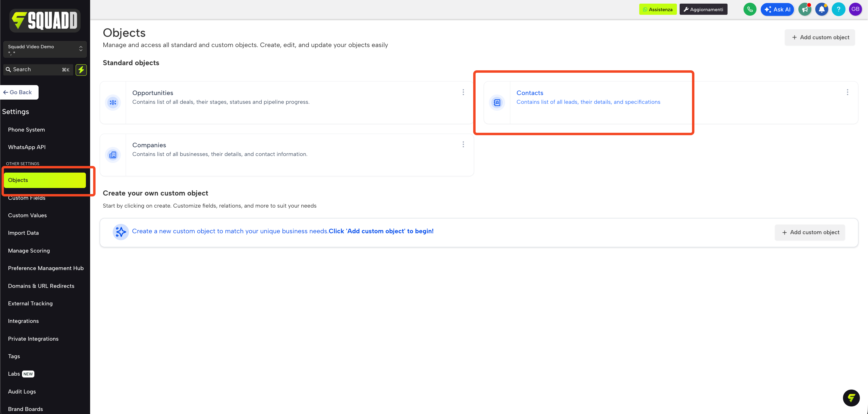Viewport: 868px width, 414px height.
Task: Click the Aggiornamenti button
Action: tap(703, 9)
